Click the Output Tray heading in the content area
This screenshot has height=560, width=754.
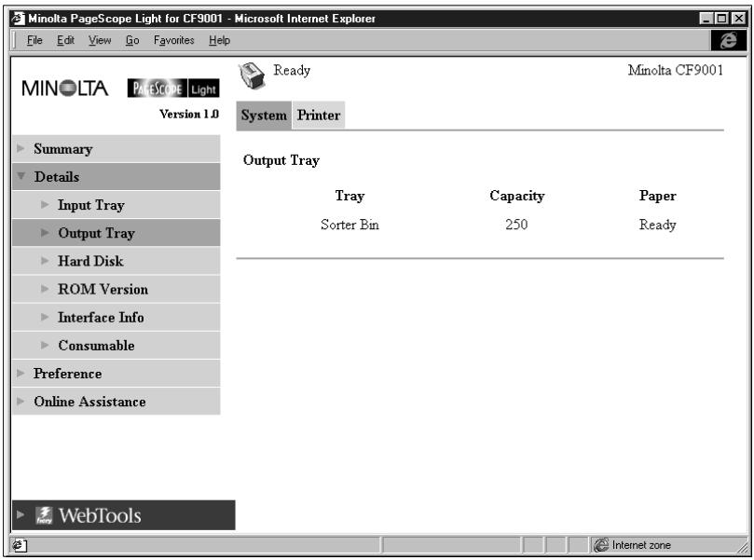pyautogui.click(x=281, y=160)
